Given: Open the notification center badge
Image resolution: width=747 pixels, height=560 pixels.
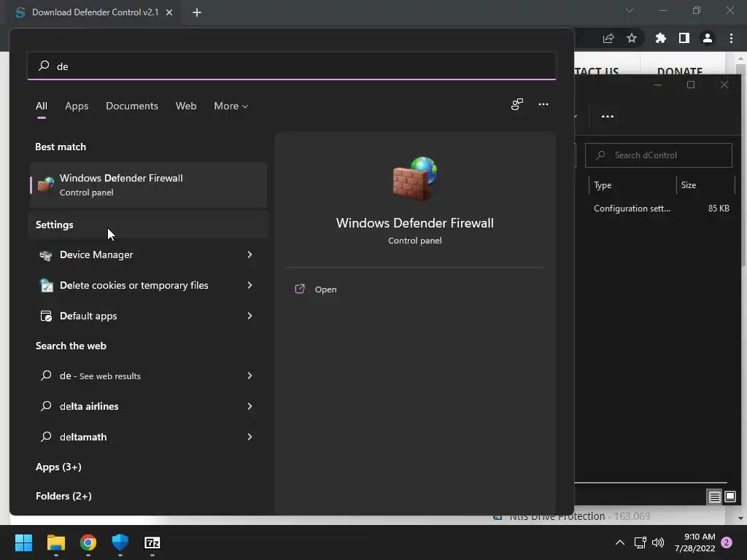Looking at the screenshot, I should (x=727, y=542).
